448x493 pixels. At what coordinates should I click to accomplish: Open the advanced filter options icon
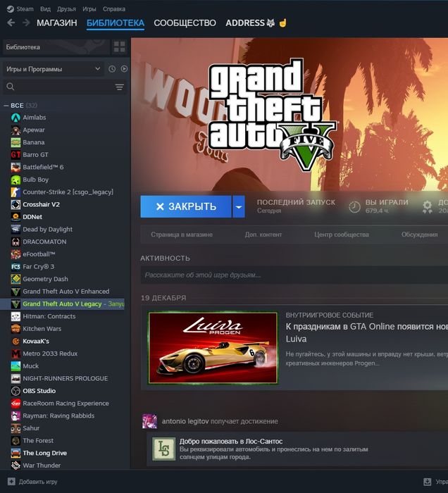tap(120, 87)
